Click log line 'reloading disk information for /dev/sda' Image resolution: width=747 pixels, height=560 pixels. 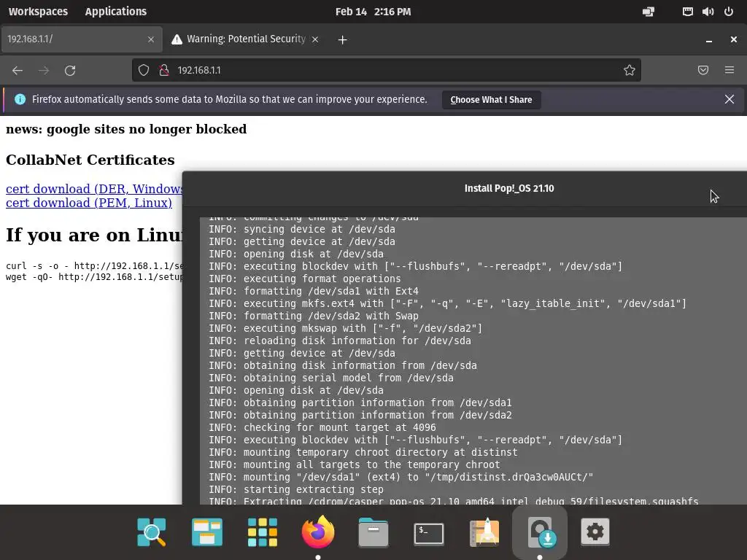[340, 341]
